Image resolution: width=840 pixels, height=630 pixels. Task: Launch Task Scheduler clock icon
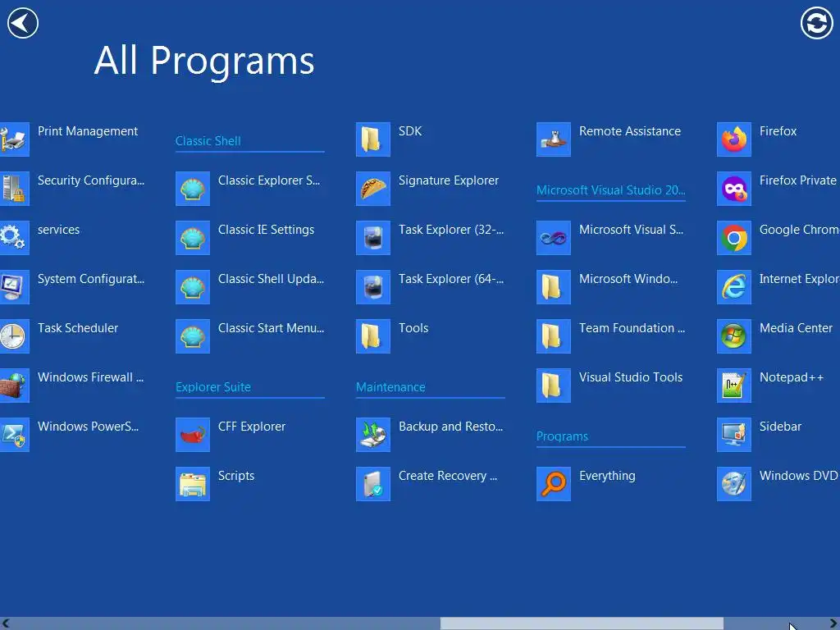pyautogui.click(x=15, y=336)
